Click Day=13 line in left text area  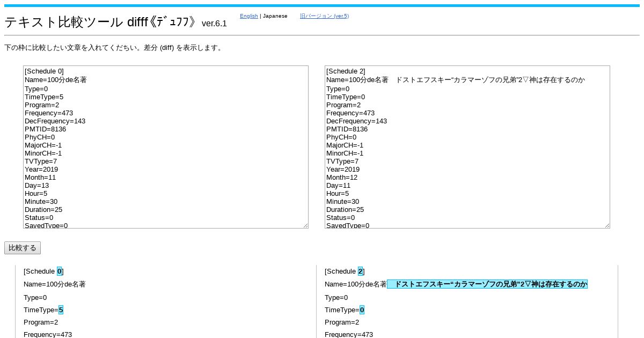click(x=36, y=186)
